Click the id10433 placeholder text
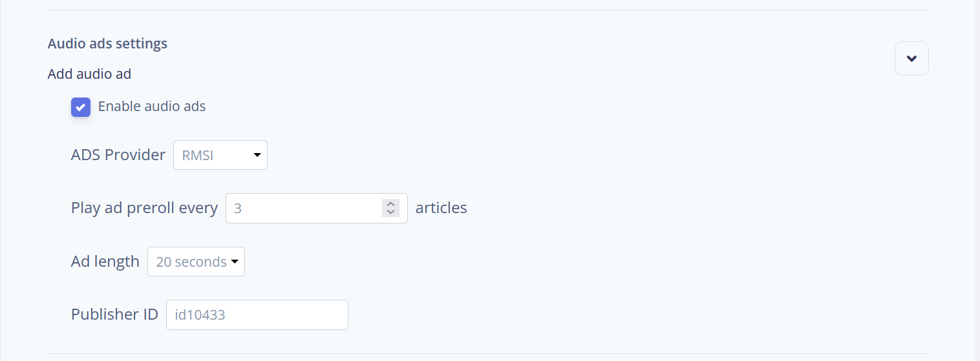The width and height of the screenshot is (980, 361). [x=200, y=315]
